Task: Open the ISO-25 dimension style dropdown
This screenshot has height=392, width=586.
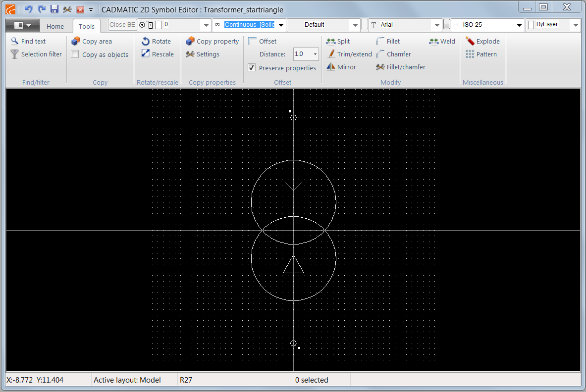Action: coord(519,25)
